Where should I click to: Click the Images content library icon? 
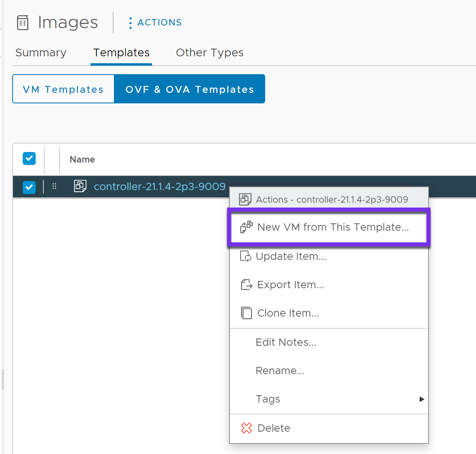point(22,23)
